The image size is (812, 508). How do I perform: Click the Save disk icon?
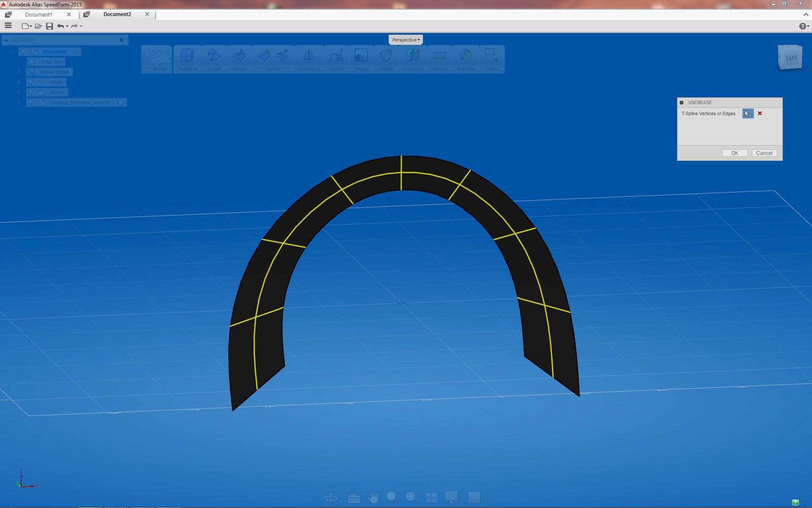[x=49, y=26]
